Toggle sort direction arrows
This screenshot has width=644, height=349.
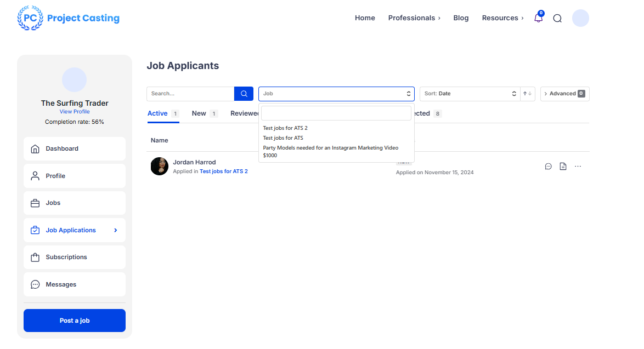tap(527, 94)
